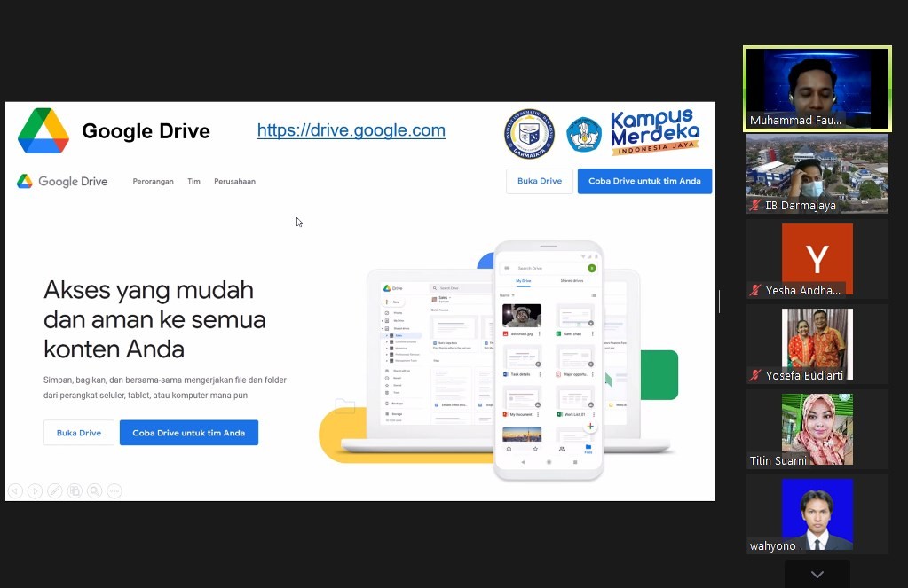Select IIB Darmajaya participant video tile
This screenshot has height=588, width=908.
(x=817, y=174)
